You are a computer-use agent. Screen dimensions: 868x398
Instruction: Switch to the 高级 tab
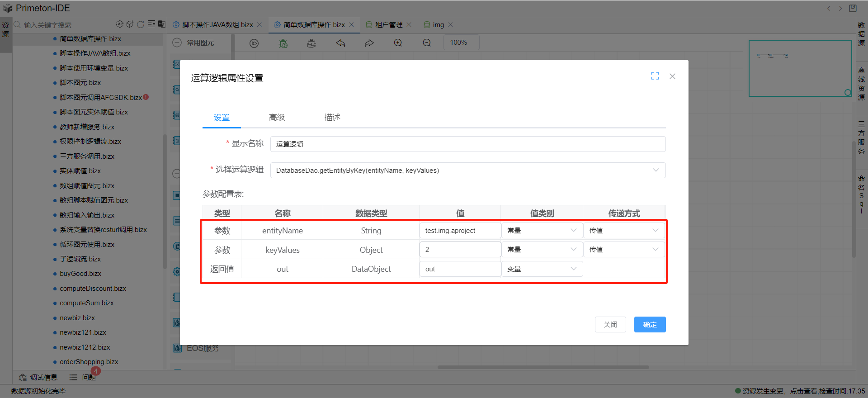(x=277, y=118)
